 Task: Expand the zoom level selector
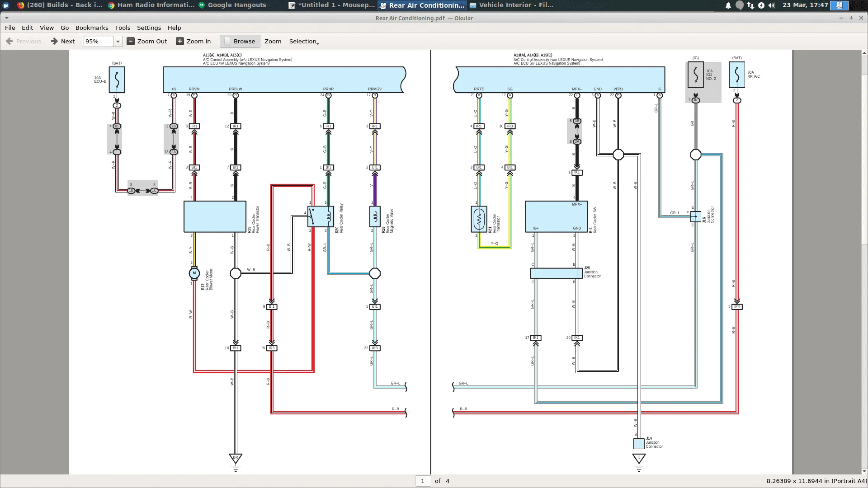[118, 41]
